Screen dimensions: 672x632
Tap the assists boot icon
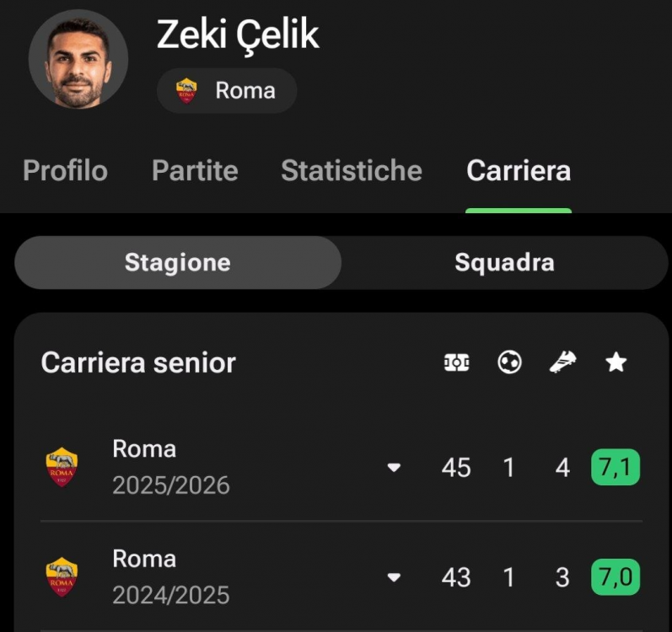562,362
